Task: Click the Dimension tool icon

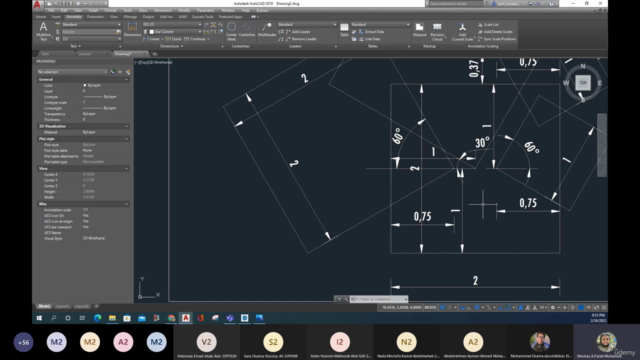Action: [x=132, y=30]
